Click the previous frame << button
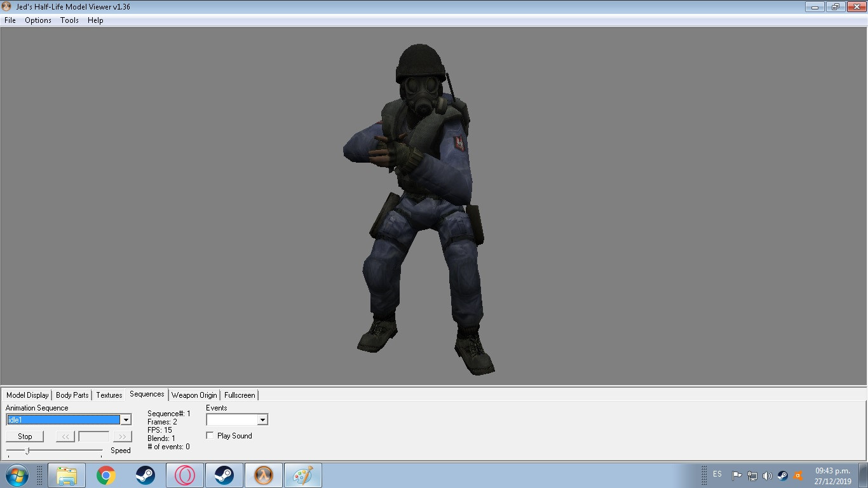 [65, 437]
